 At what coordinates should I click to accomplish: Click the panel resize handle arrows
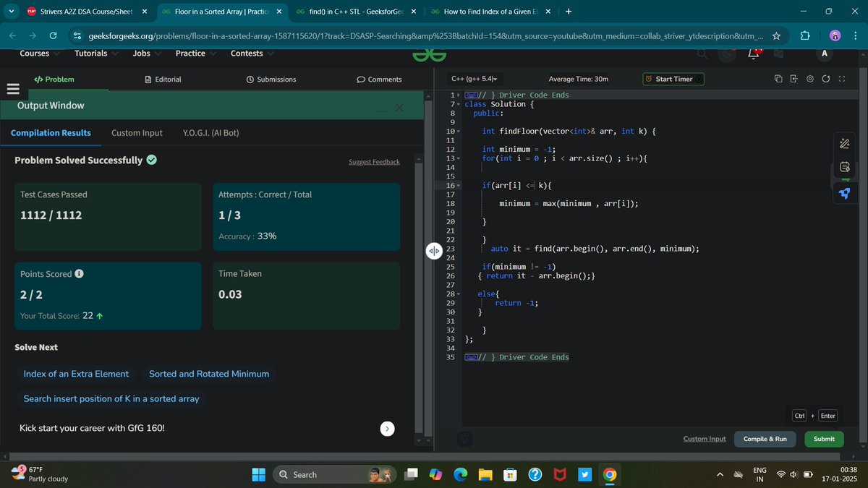(x=433, y=251)
